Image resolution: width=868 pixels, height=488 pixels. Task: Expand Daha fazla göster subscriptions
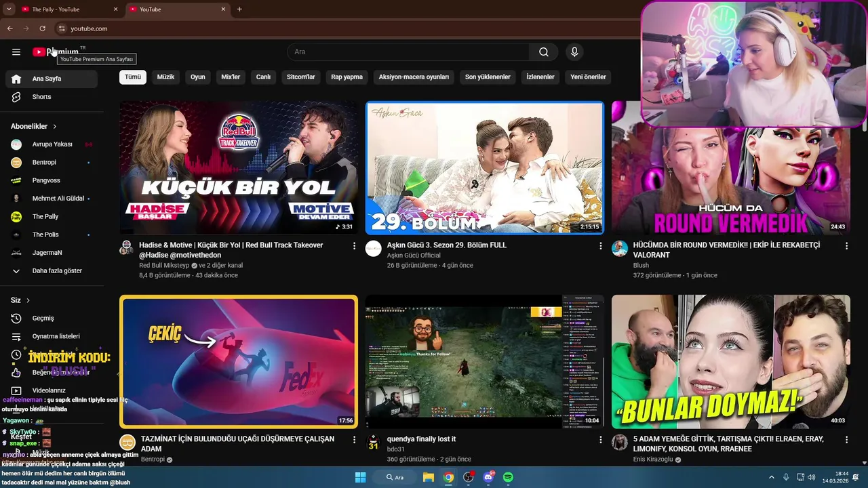52,270
